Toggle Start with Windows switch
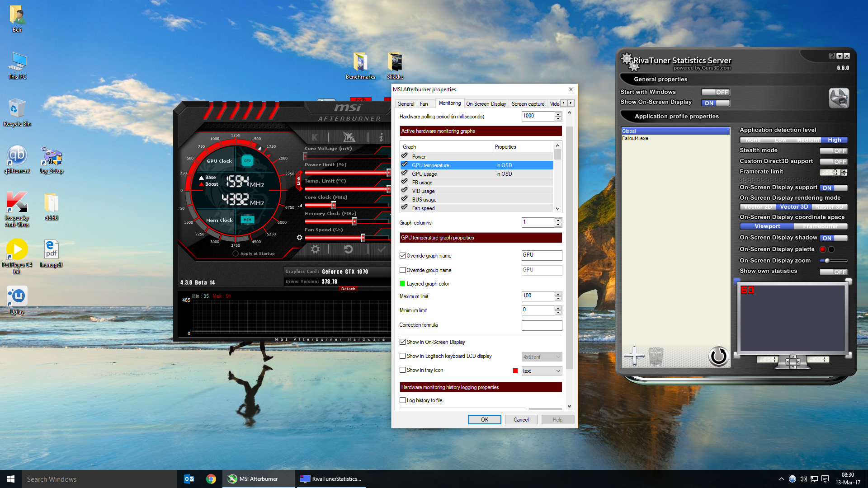868x488 pixels. 715,92
